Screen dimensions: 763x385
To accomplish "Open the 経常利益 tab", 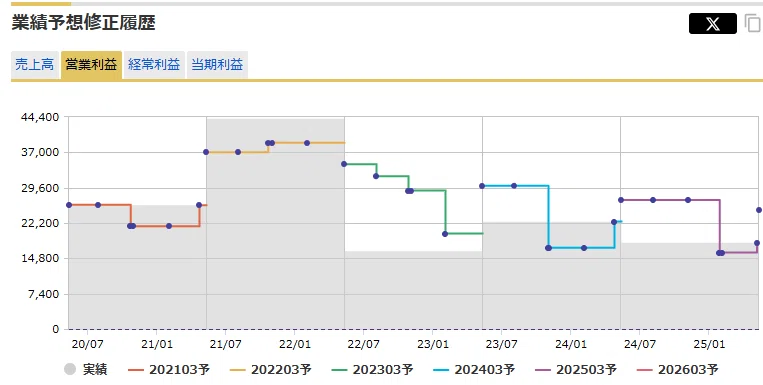I will tap(154, 65).
